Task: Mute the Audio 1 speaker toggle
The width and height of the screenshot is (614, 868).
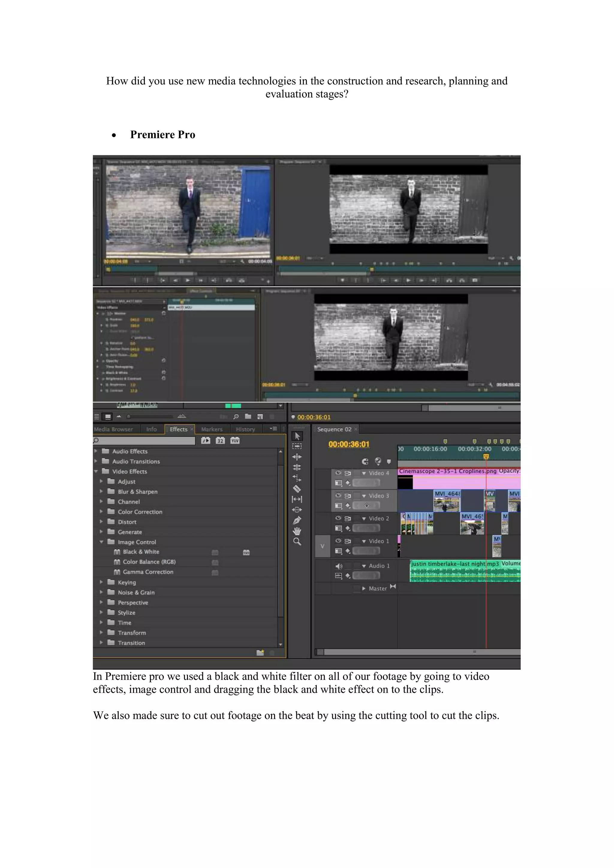Action: (338, 566)
